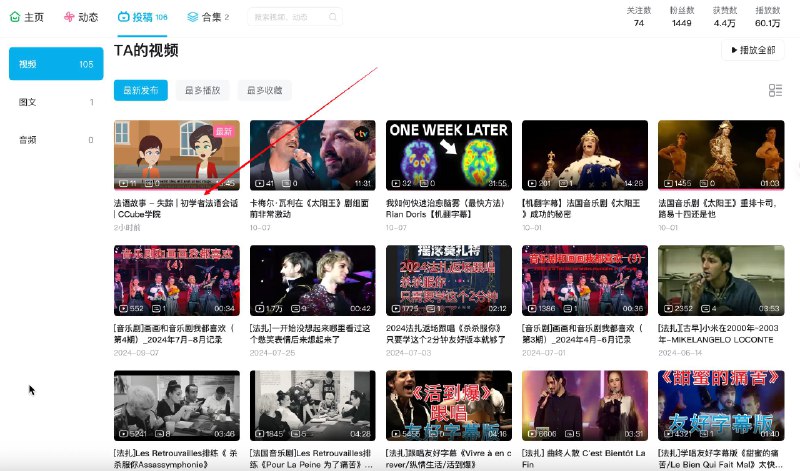800x471 pixels.
Task: Open title 法语故事 – 失踪 初学者法语会话
Action: tap(176, 209)
